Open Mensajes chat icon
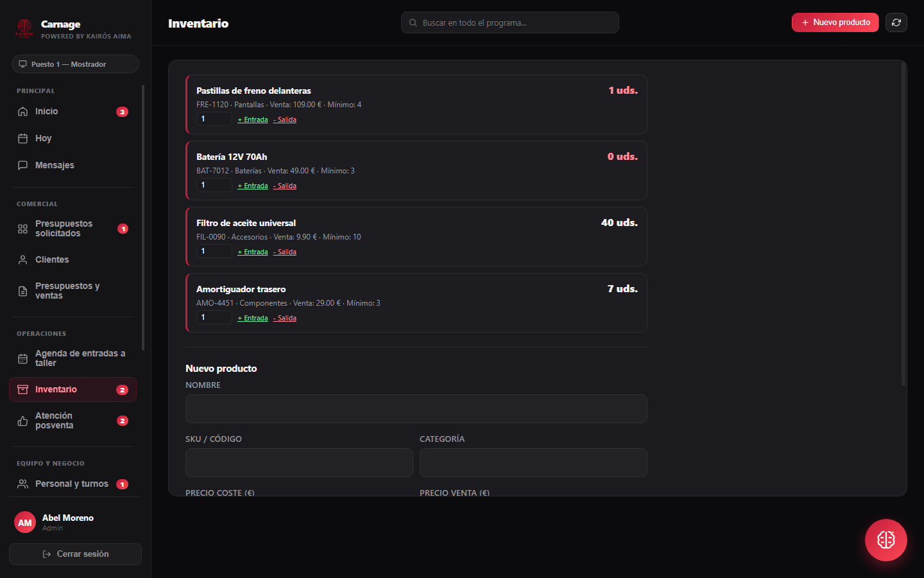Viewport: 924px width, 578px height. point(23,165)
